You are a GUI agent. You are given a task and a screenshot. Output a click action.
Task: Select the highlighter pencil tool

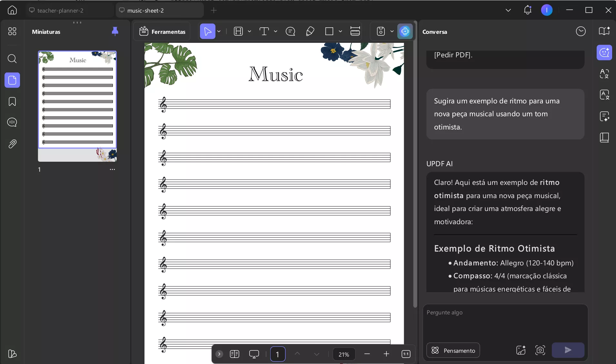309,31
